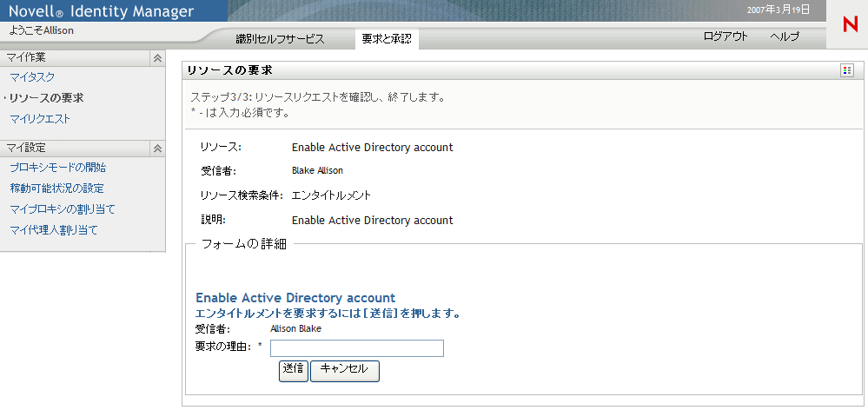Click the Enable Active Directory account form heading
868x410 pixels.
pyautogui.click(x=295, y=298)
